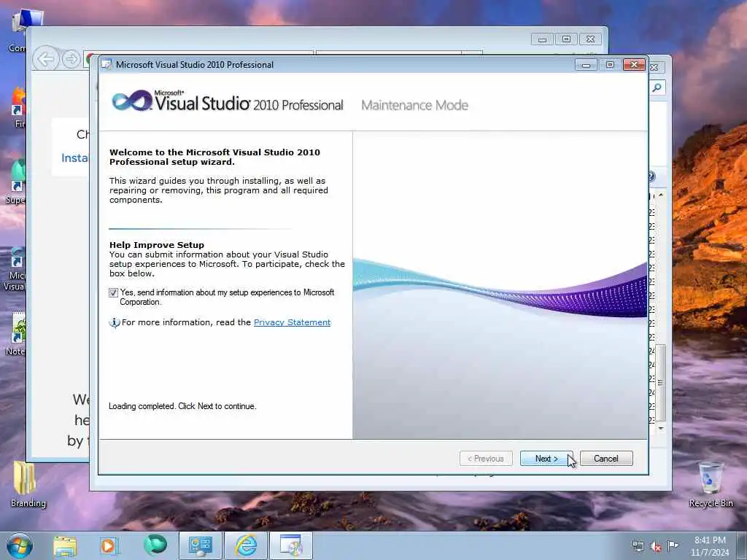Select the Visual Studio desktop shortcut
This screenshot has width=747, height=560.
(15, 268)
